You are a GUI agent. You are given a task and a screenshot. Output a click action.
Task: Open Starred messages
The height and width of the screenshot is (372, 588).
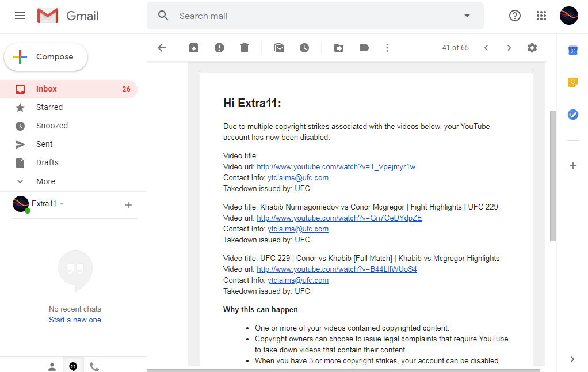[x=68, y=107]
